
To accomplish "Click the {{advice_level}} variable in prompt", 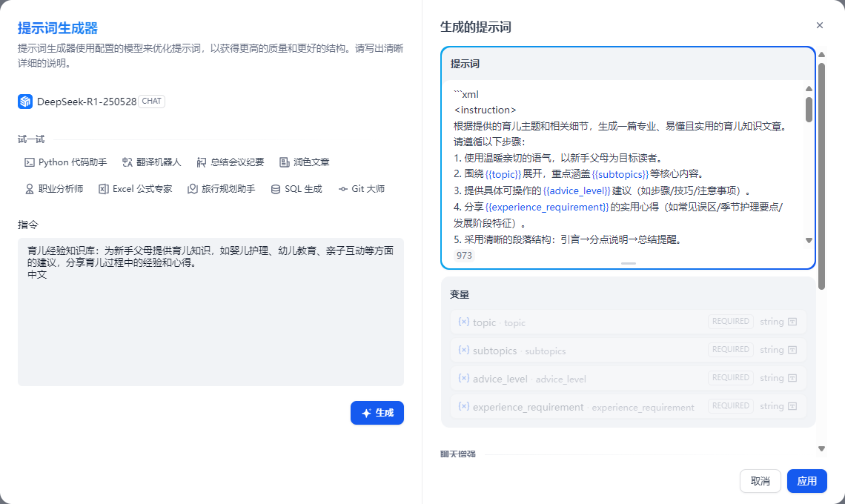I will 577,190.
